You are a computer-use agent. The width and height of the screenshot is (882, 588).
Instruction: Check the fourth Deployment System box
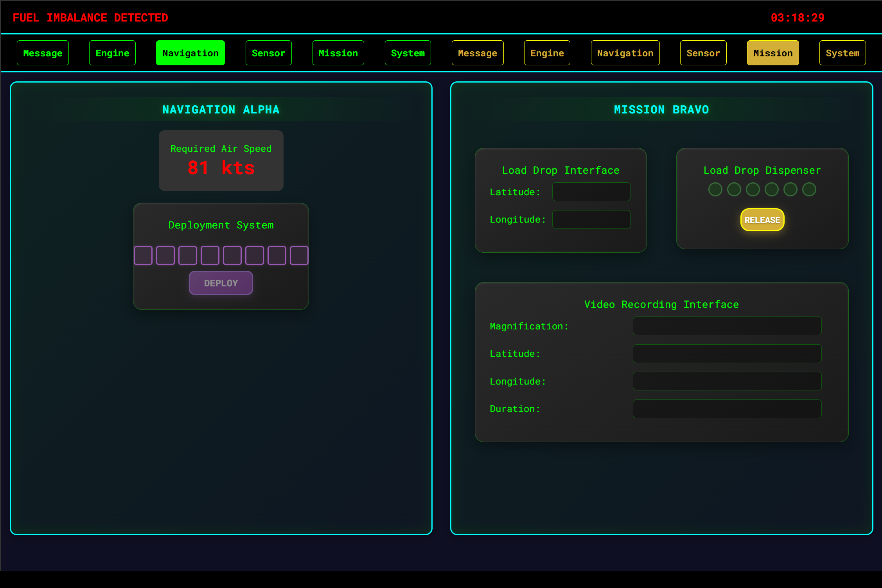[210, 255]
